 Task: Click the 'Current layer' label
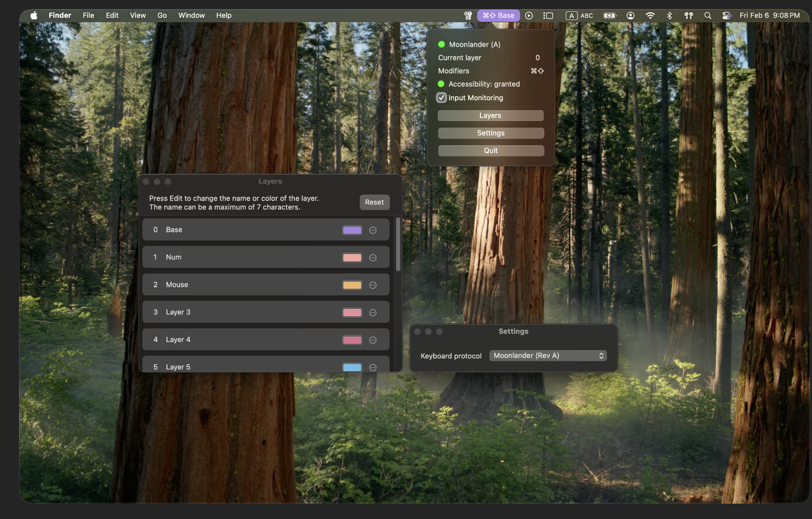(460, 58)
